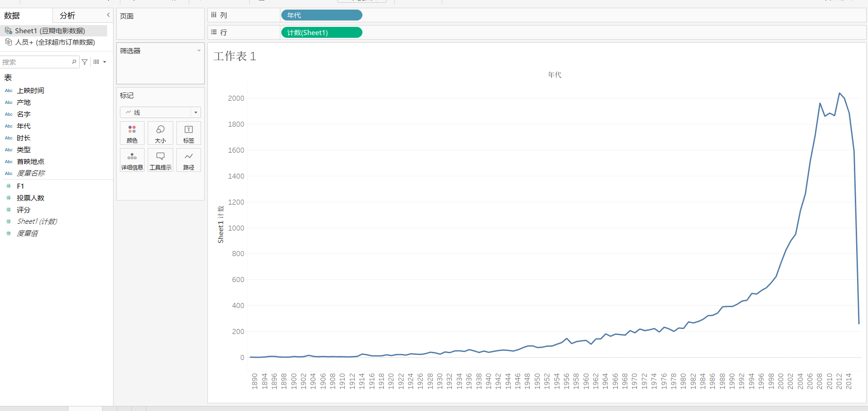Open the 标签 label marks card
This screenshot has height=411, width=868.
click(189, 133)
